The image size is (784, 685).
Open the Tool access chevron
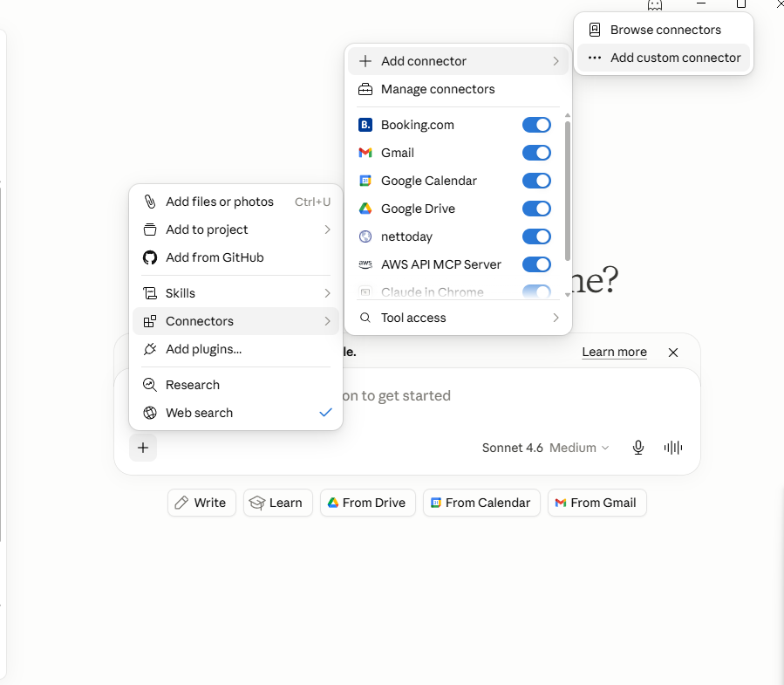(556, 318)
